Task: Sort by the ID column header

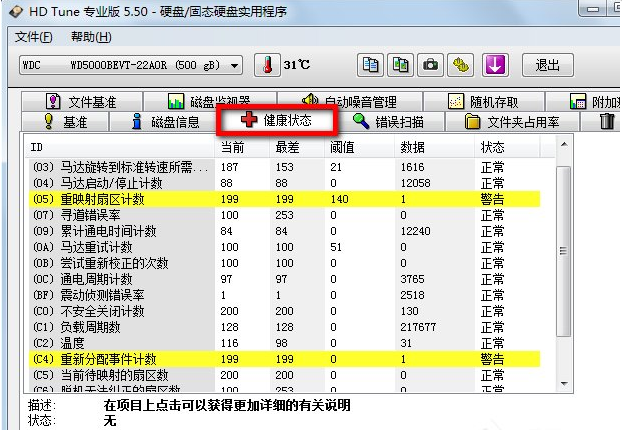Action: [x=119, y=147]
